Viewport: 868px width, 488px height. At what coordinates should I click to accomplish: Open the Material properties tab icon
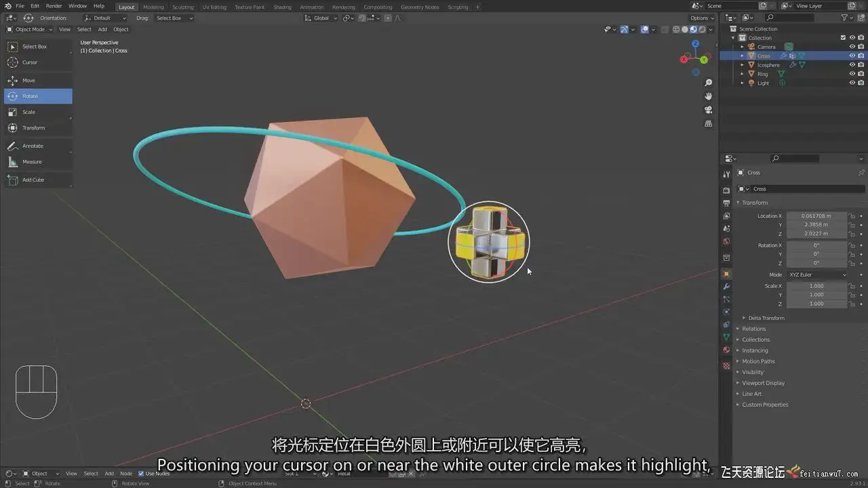726,350
